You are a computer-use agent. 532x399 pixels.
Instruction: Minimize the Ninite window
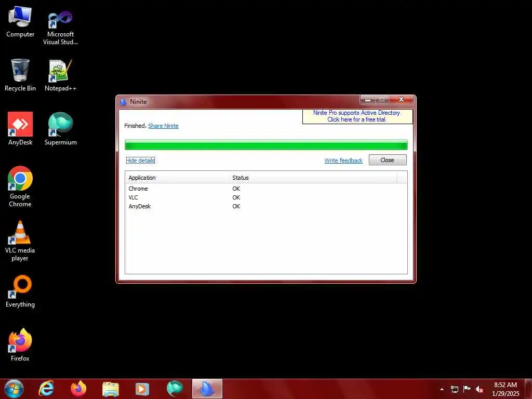(367, 99)
